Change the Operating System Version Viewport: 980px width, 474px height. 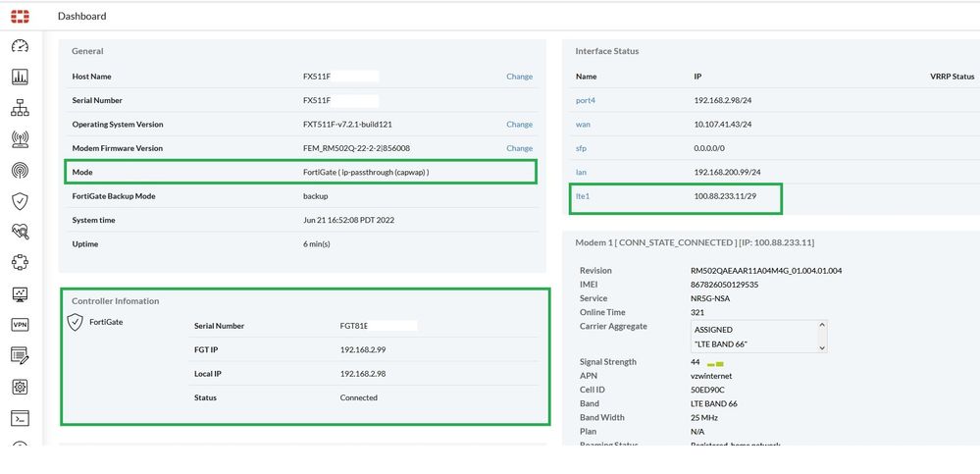coord(519,125)
